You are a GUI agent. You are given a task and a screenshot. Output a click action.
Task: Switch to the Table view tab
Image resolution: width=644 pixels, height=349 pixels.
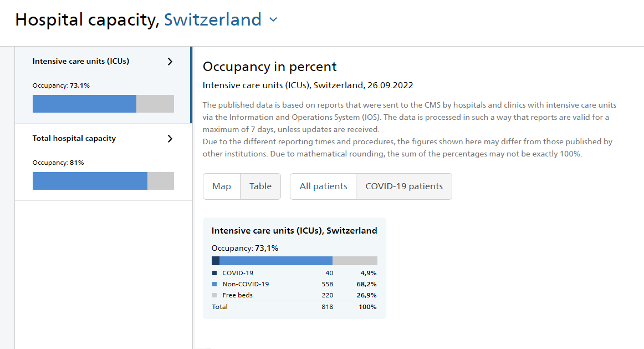click(260, 186)
